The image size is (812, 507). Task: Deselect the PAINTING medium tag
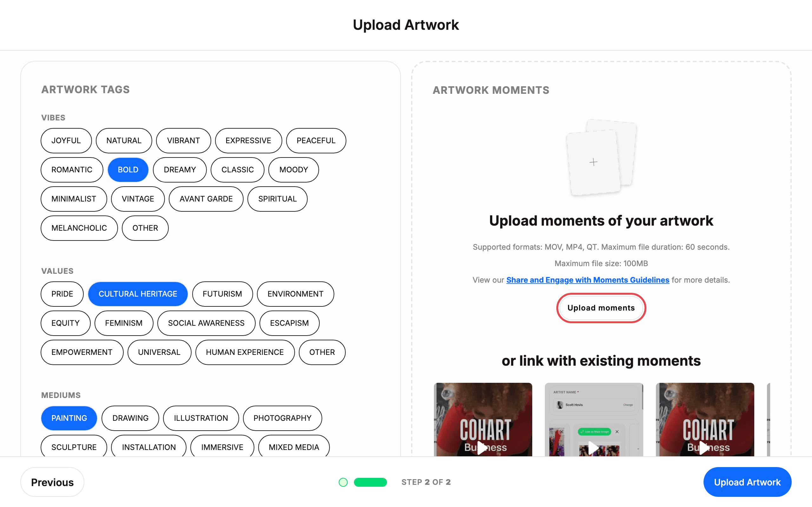coord(69,418)
